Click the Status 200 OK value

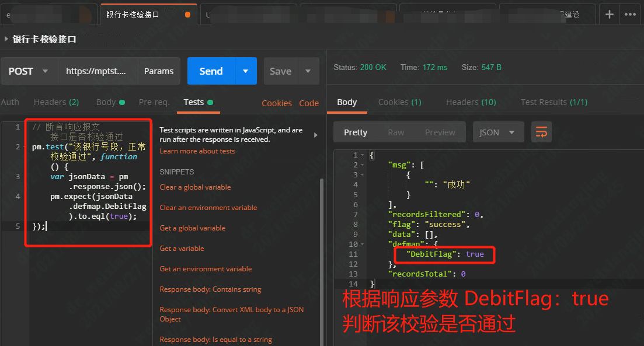(373, 67)
